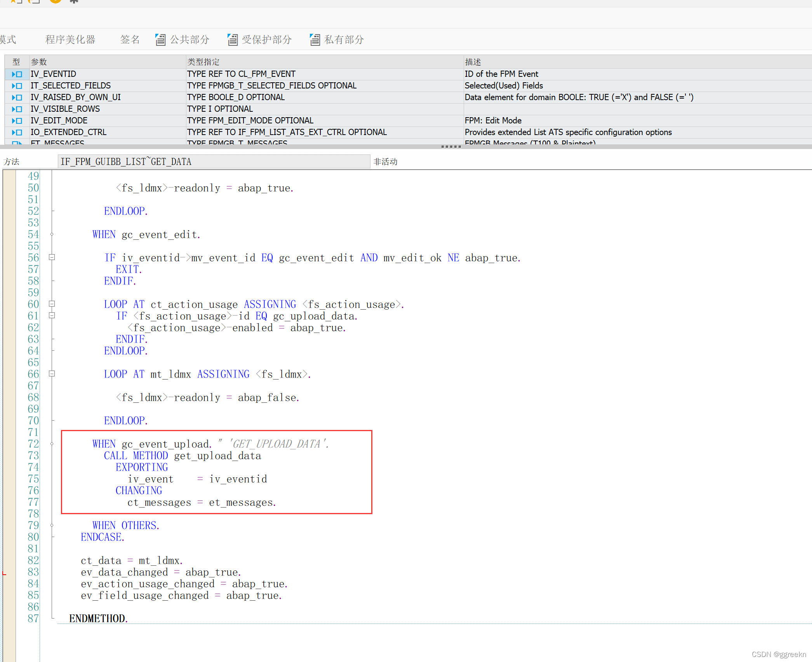Click the 受保护部分 (protected section) icon
Viewport: 812px width, 662px height.
tap(232, 40)
